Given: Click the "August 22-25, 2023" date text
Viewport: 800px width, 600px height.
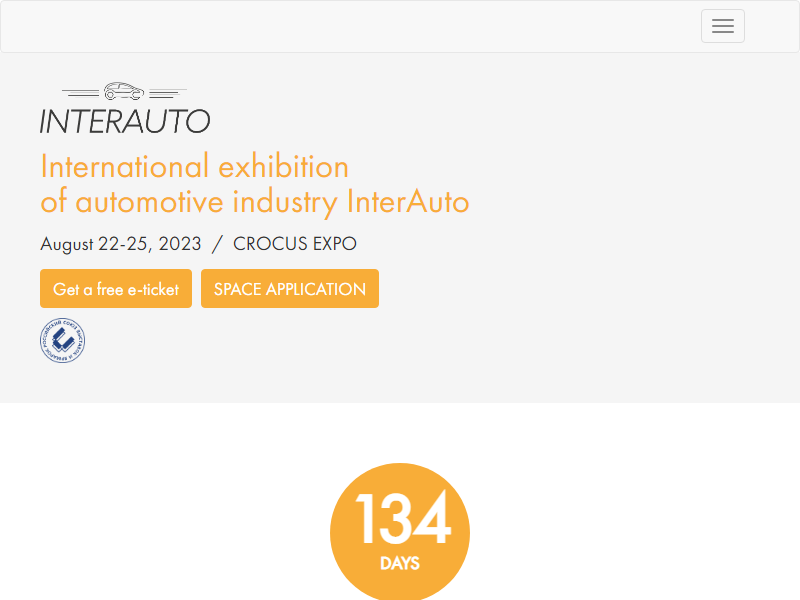Looking at the screenshot, I should tap(121, 244).
